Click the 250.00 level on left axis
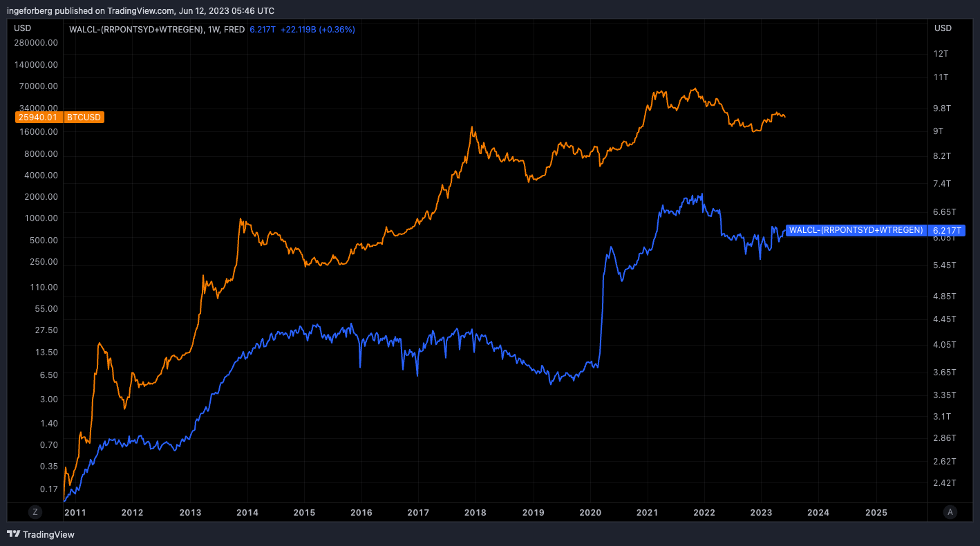980x546 pixels. [44, 262]
